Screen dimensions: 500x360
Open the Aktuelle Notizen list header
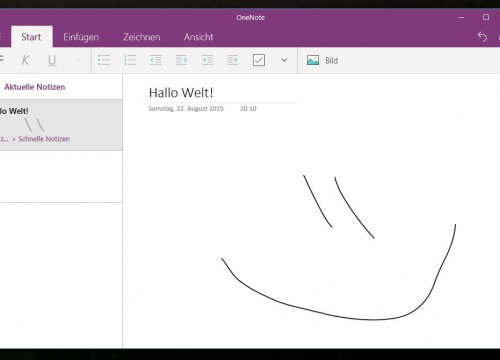[x=35, y=87]
